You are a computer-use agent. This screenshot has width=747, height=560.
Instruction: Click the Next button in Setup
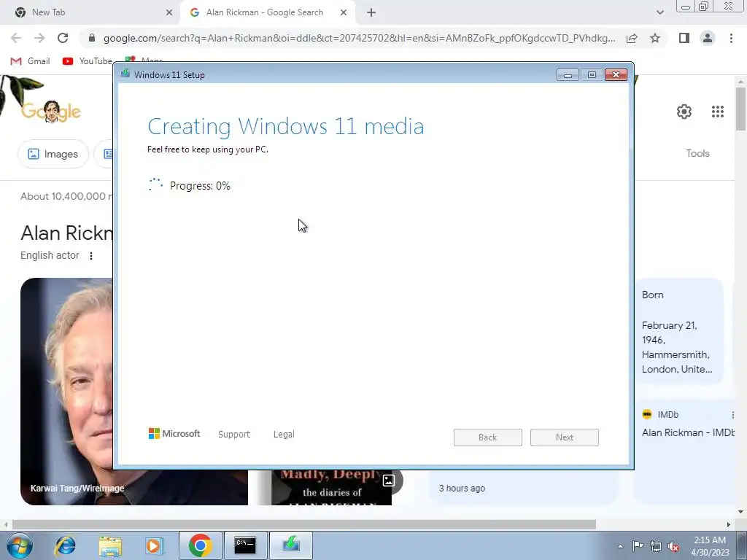(565, 437)
